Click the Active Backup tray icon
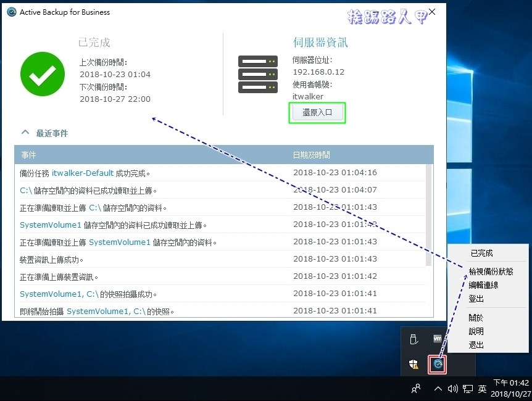The height and width of the screenshot is (401, 532). [x=438, y=365]
